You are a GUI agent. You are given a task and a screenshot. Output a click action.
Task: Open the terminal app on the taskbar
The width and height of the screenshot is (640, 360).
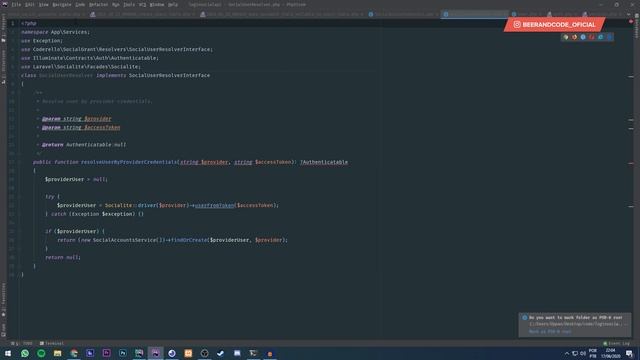253,353
